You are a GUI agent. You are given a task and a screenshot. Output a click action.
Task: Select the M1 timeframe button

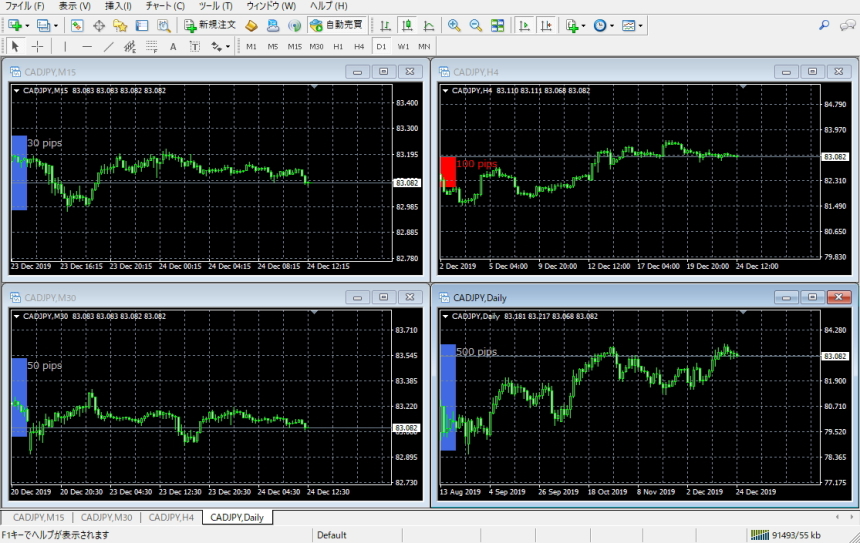click(251, 47)
